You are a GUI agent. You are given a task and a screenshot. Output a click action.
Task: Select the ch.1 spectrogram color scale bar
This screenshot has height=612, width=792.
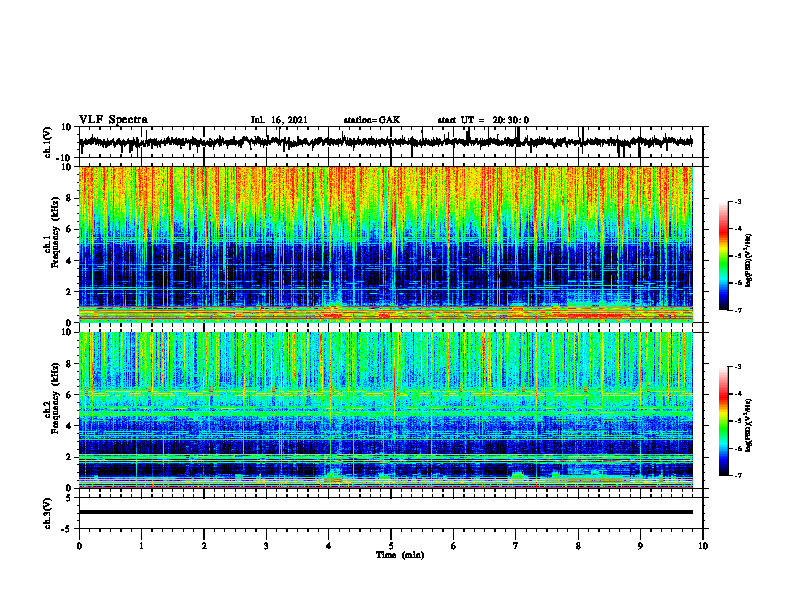tap(724, 256)
